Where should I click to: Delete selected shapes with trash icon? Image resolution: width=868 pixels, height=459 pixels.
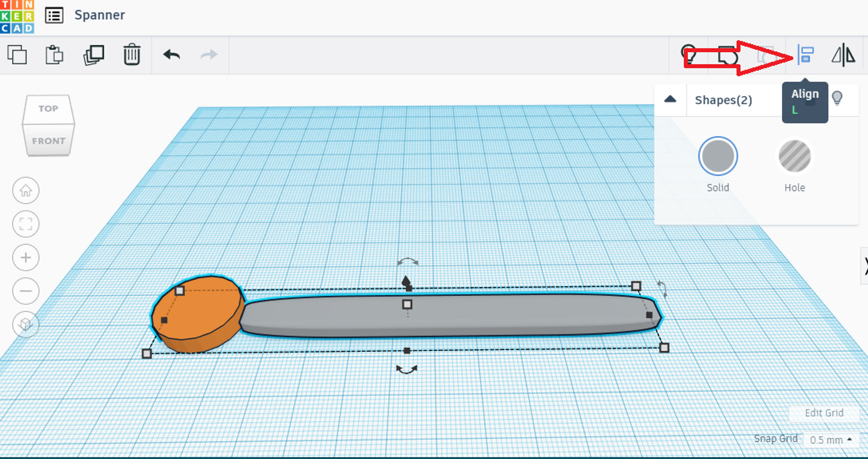(132, 54)
